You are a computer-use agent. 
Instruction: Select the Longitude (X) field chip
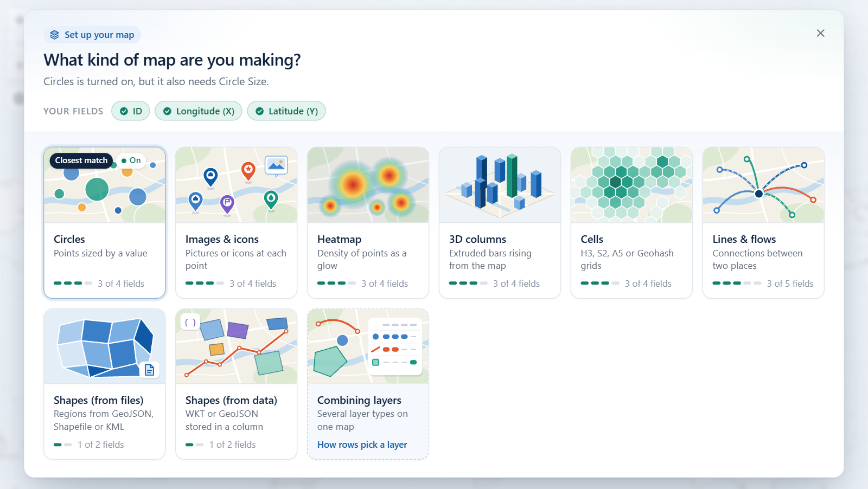coord(199,111)
